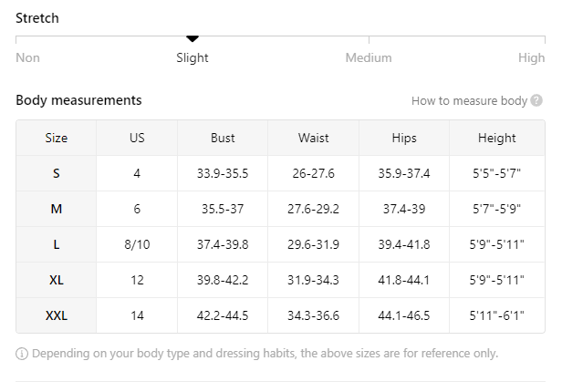Click the 'Slight' stretch label
The width and height of the screenshot is (562, 392).
pyautogui.click(x=192, y=57)
